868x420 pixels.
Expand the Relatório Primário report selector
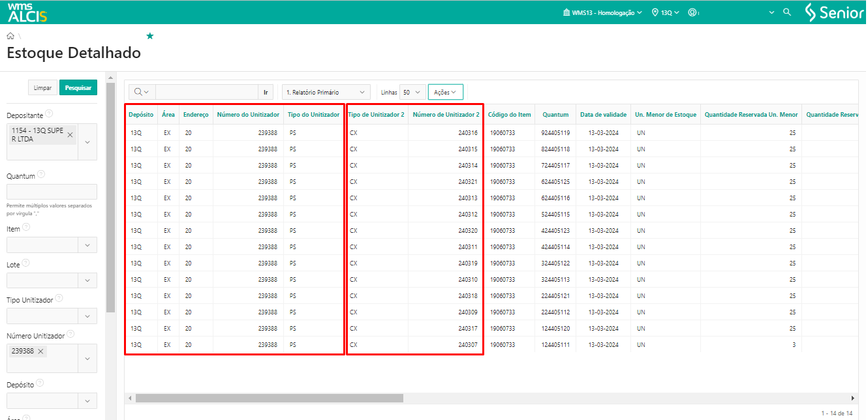coord(326,93)
